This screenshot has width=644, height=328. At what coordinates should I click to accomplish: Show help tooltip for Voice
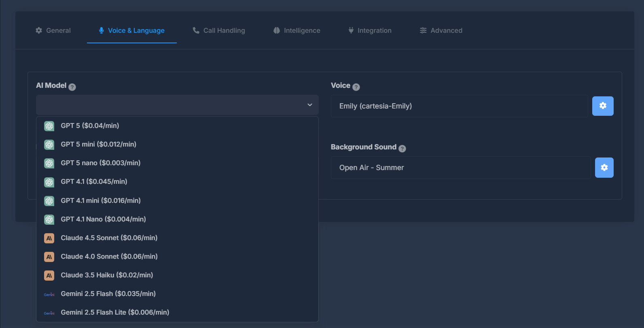coord(356,87)
